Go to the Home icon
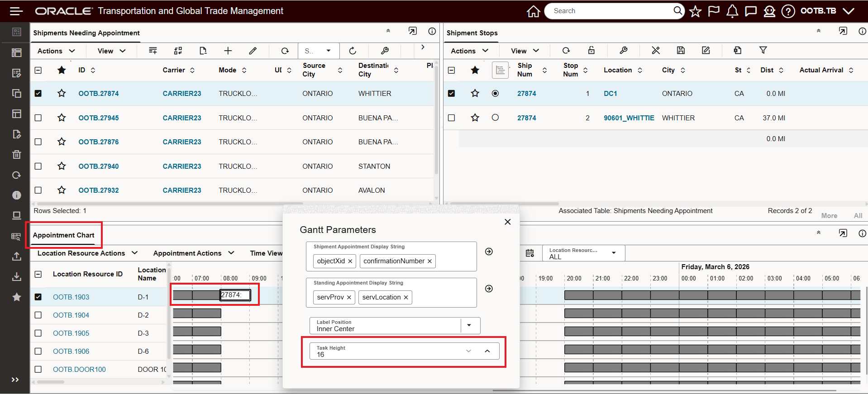The width and height of the screenshot is (868, 394). [x=534, y=11]
